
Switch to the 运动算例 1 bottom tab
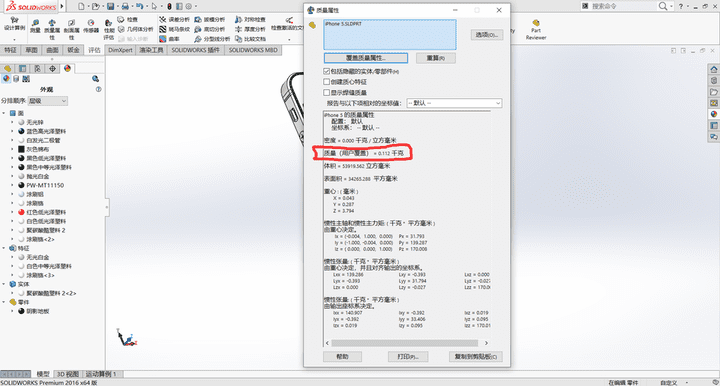click(x=101, y=374)
